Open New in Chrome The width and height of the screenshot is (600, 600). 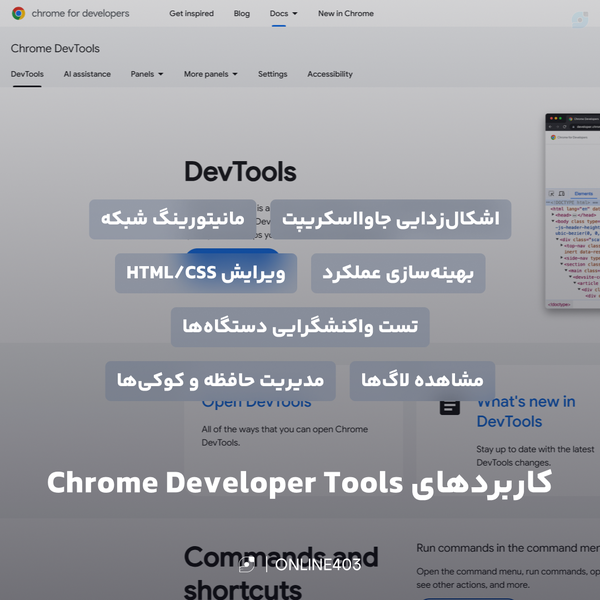(346, 13)
